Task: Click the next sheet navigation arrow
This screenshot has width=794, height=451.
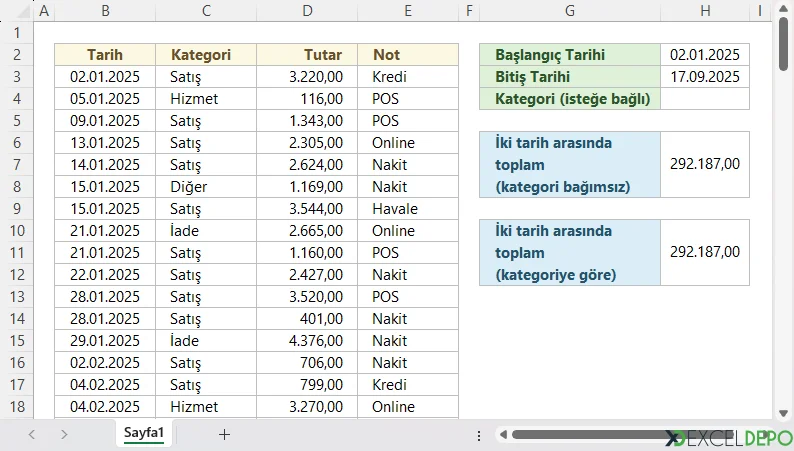Action: coord(64,434)
